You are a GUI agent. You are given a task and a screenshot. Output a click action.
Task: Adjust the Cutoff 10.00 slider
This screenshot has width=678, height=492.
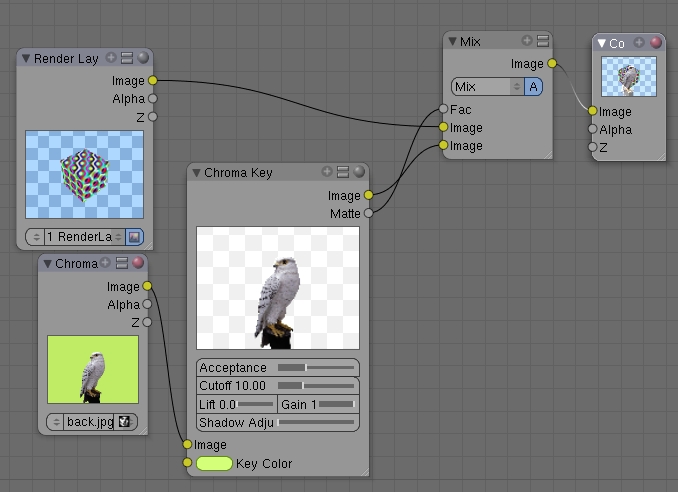pyautogui.click(x=278, y=386)
